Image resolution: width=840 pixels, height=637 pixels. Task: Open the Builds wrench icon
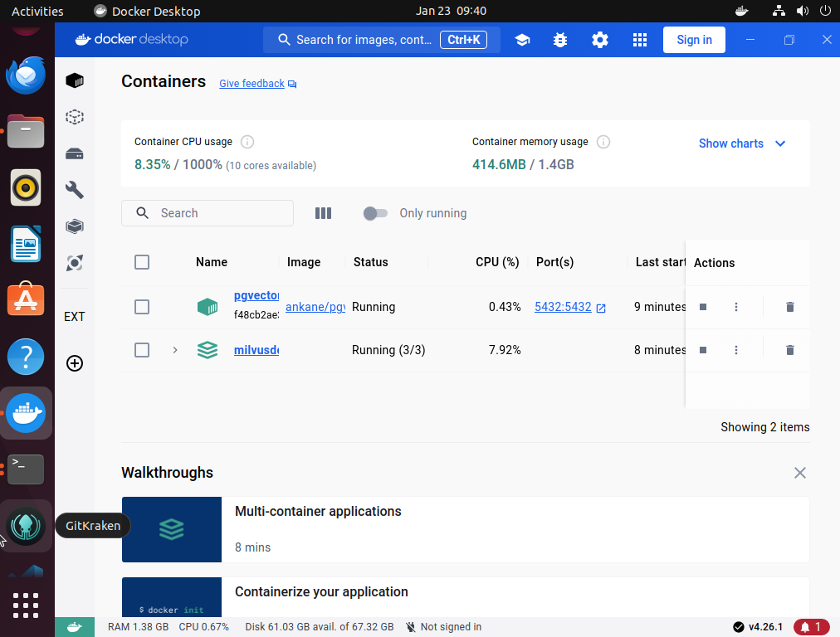point(75,190)
